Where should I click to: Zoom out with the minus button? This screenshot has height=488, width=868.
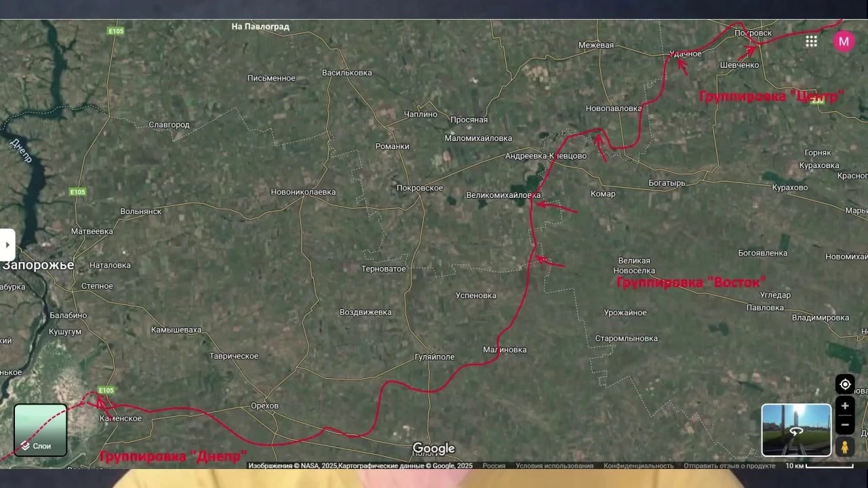point(845,425)
